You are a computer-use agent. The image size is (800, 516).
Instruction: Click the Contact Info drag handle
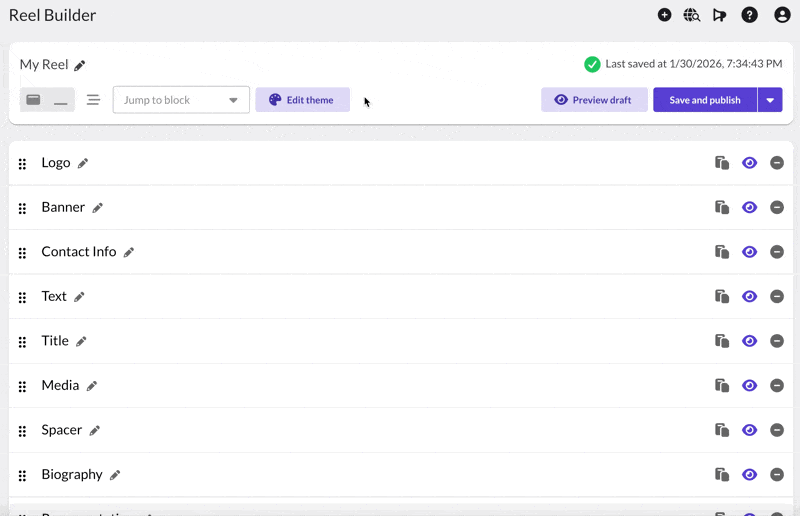[x=22, y=253]
